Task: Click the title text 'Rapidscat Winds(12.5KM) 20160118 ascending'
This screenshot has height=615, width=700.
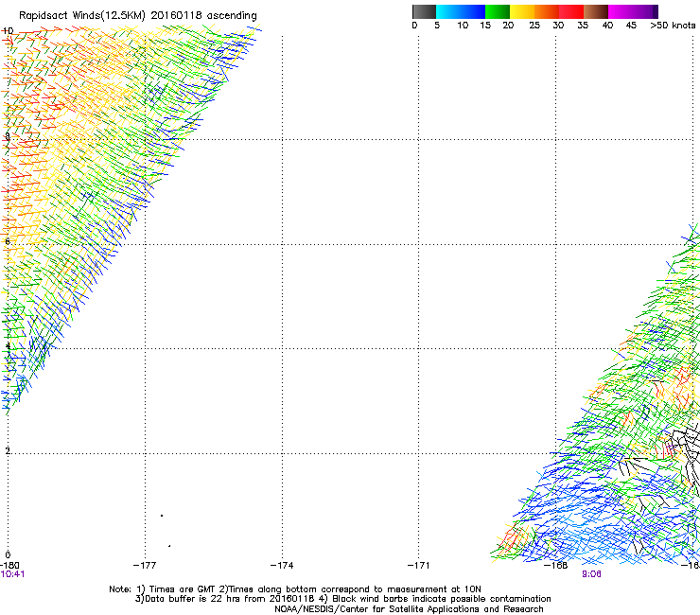Action: coord(137,16)
